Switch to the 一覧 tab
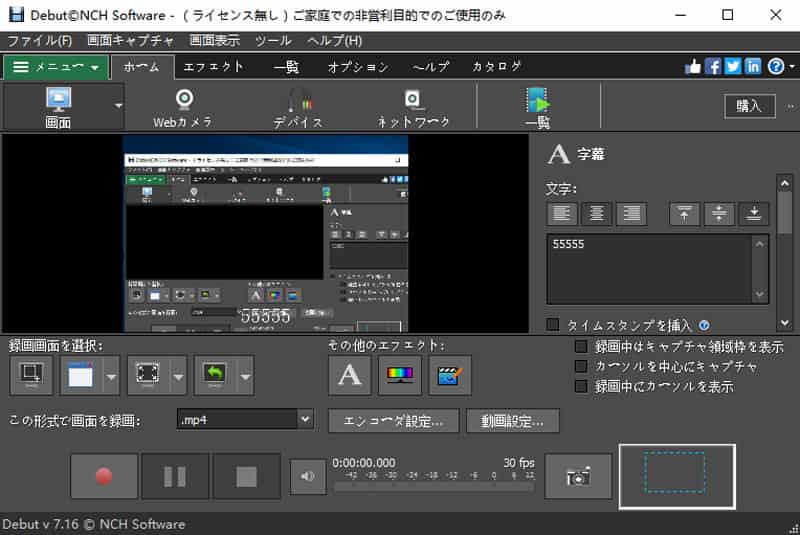This screenshot has width=800, height=535. coord(286,67)
